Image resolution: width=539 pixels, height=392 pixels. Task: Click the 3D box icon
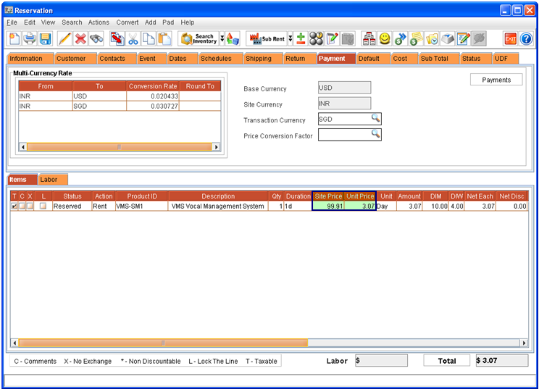(448, 39)
